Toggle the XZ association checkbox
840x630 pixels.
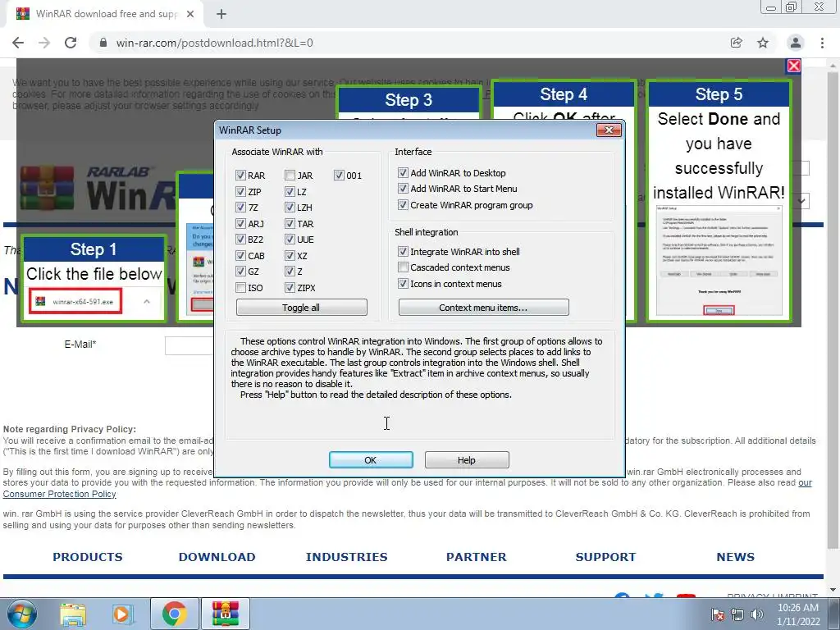[290, 256]
